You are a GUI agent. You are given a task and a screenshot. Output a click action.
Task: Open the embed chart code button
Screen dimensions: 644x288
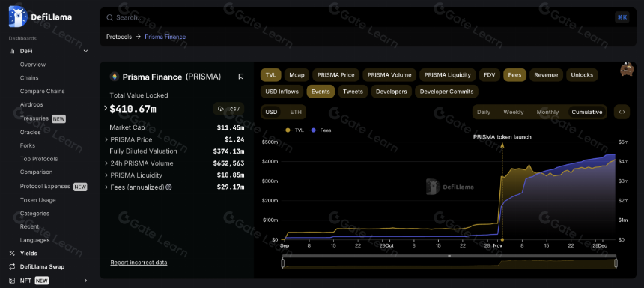622,112
